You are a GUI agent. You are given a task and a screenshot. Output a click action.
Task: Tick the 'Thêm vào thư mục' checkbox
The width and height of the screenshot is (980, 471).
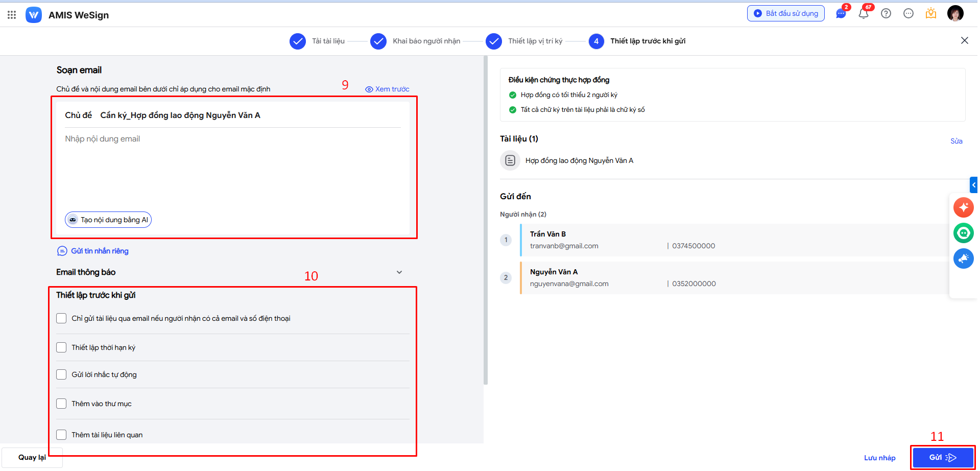(61, 404)
